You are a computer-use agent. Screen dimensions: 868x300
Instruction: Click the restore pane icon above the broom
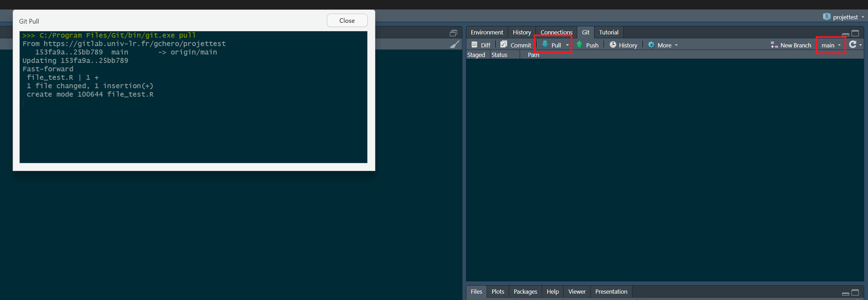(453, 33)
